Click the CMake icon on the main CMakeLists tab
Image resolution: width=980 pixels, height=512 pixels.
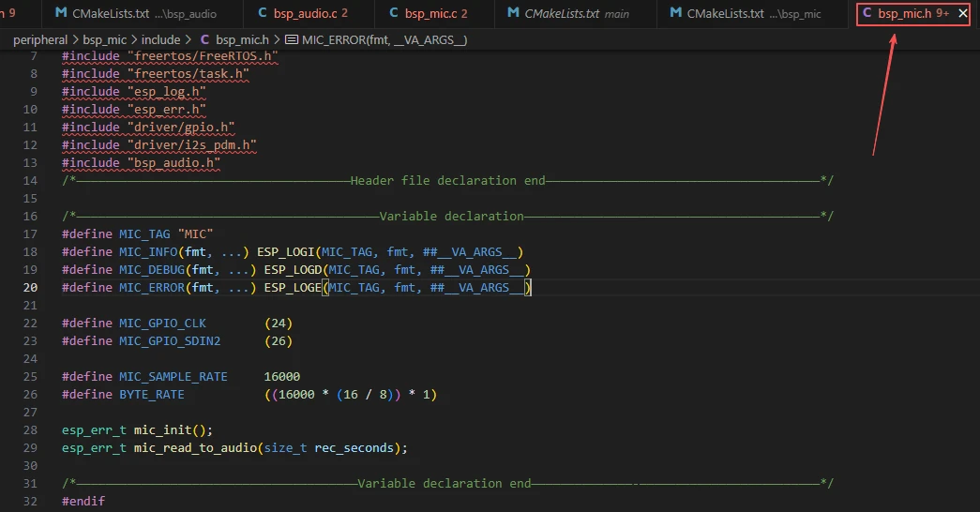[513, 14]
